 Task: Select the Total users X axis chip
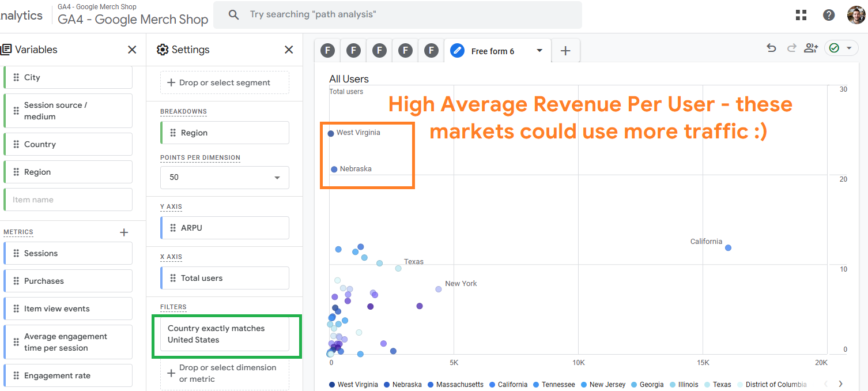coord(225,278)
